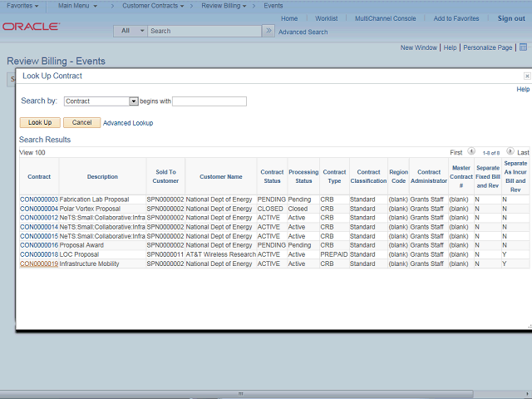Sort by the Contract Status column header
532x399 pixels.
(272, 176)
